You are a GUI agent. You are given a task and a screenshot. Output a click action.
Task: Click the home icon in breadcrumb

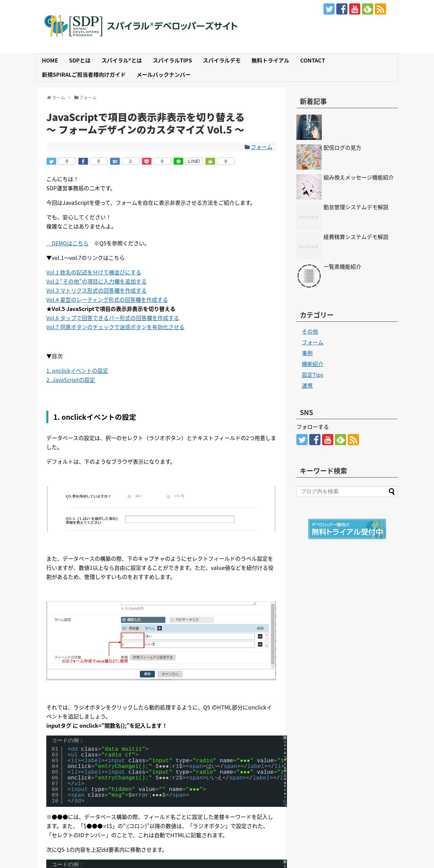click(x=49, y=97)
